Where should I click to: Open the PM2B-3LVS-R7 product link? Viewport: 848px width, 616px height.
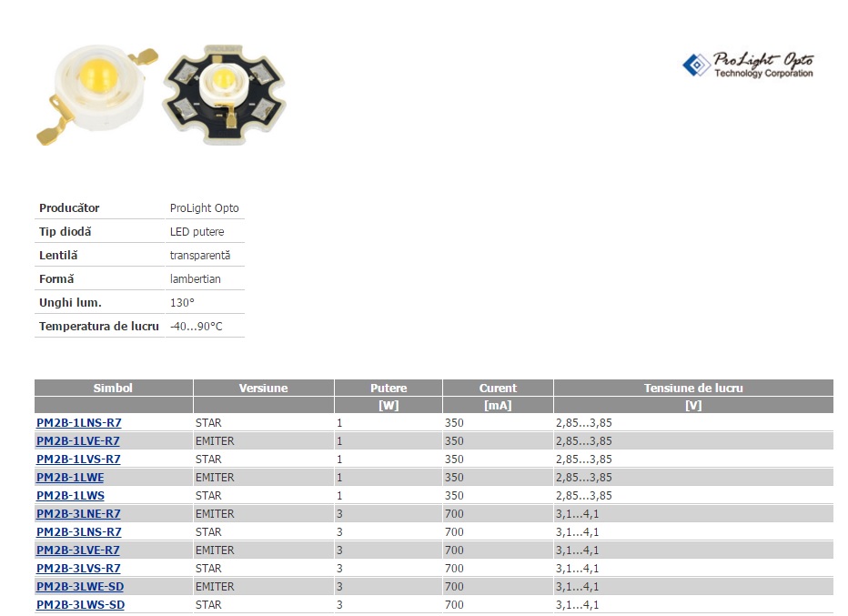pos(78,569)
